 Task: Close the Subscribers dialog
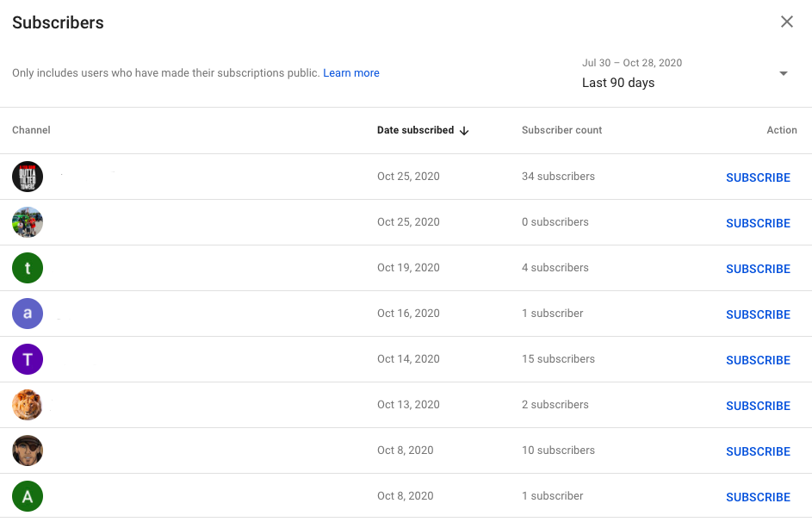pyautogui.click(x=787, y=22)
